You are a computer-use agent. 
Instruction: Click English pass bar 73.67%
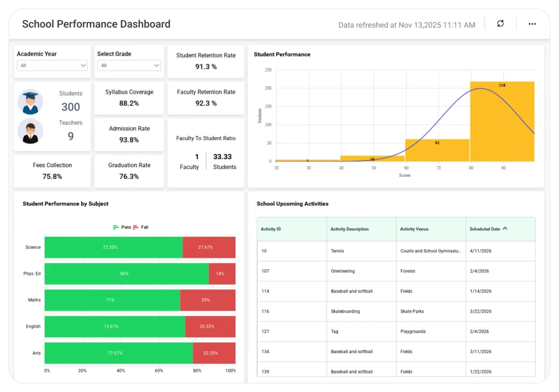coord(115,326)
